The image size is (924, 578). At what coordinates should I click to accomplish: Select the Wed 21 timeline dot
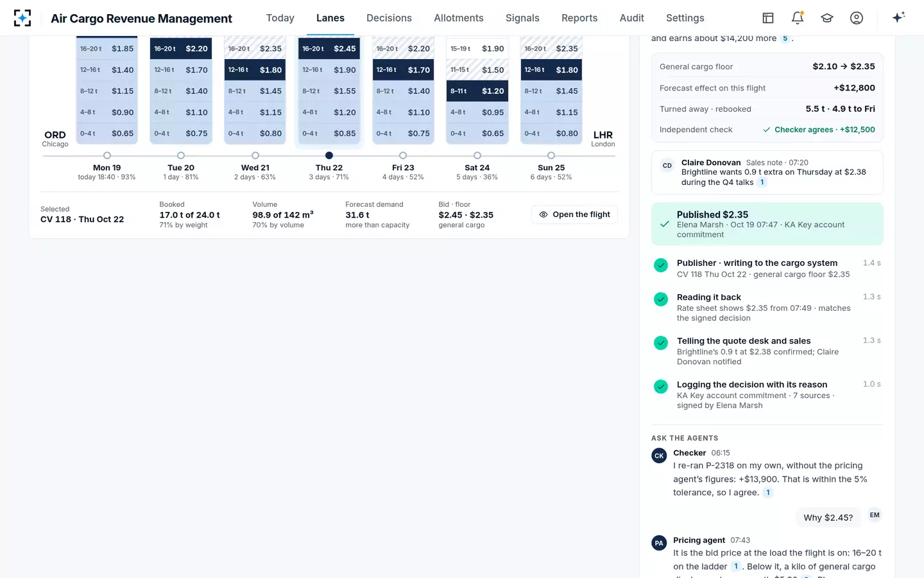pos(255,155)
